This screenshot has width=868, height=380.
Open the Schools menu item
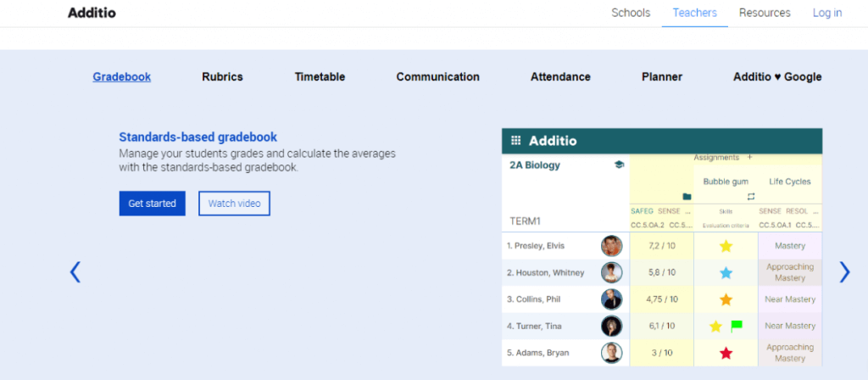[631, 13]
